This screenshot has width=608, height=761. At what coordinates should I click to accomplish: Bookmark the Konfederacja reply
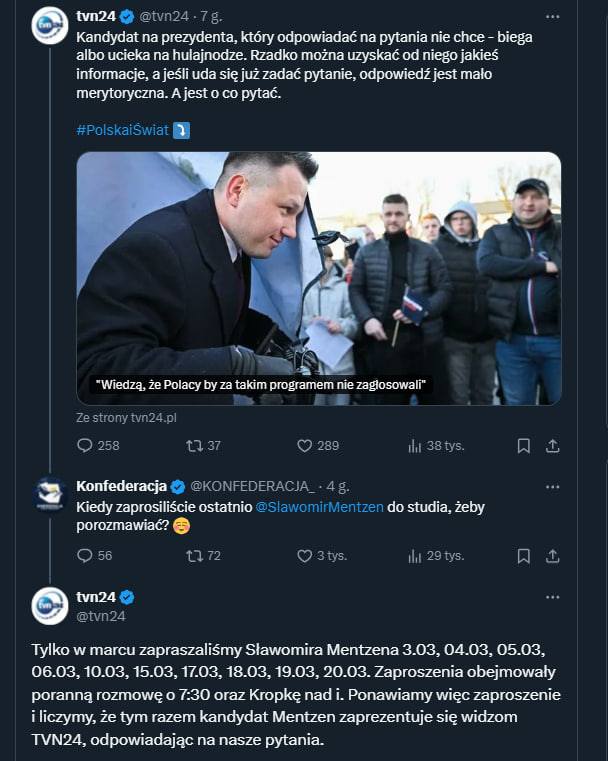524,556
